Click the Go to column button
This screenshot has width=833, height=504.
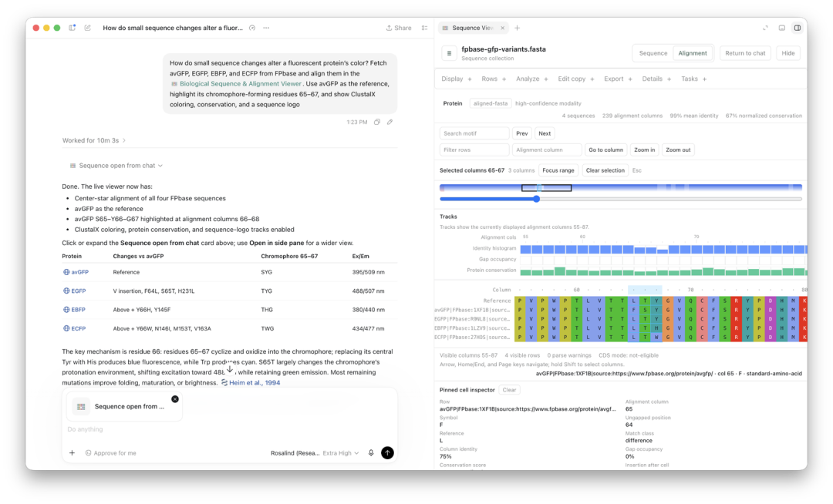coord(605,150)
